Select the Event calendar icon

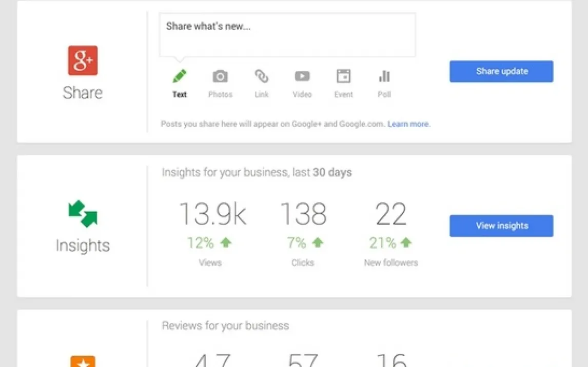point(343,77)
